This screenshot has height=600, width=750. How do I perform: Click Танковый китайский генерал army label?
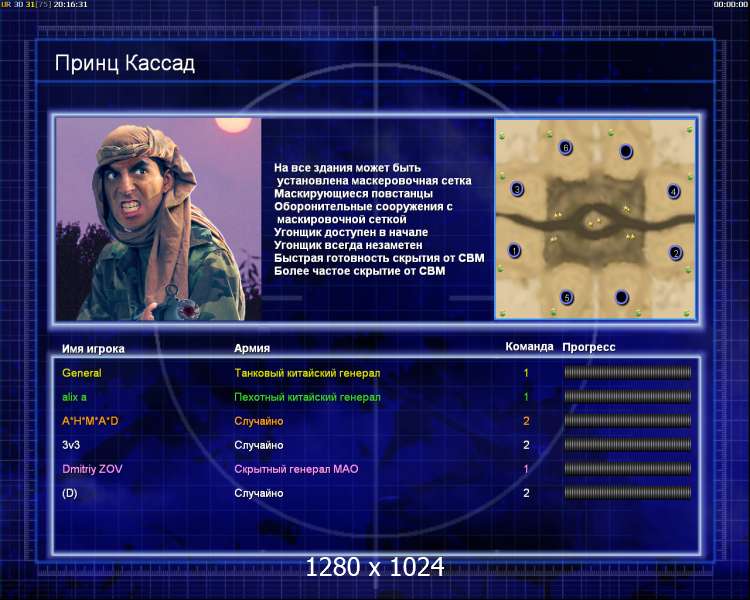coord(307,373)
